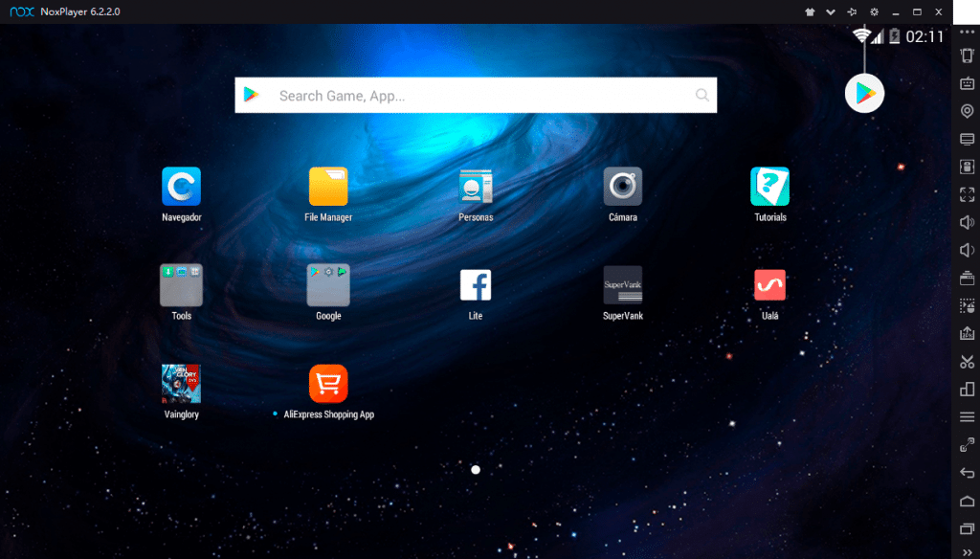The height and width of the screenshot is (559, 980).
Task: Launch the Ualá app
Action: pos(770,285)
